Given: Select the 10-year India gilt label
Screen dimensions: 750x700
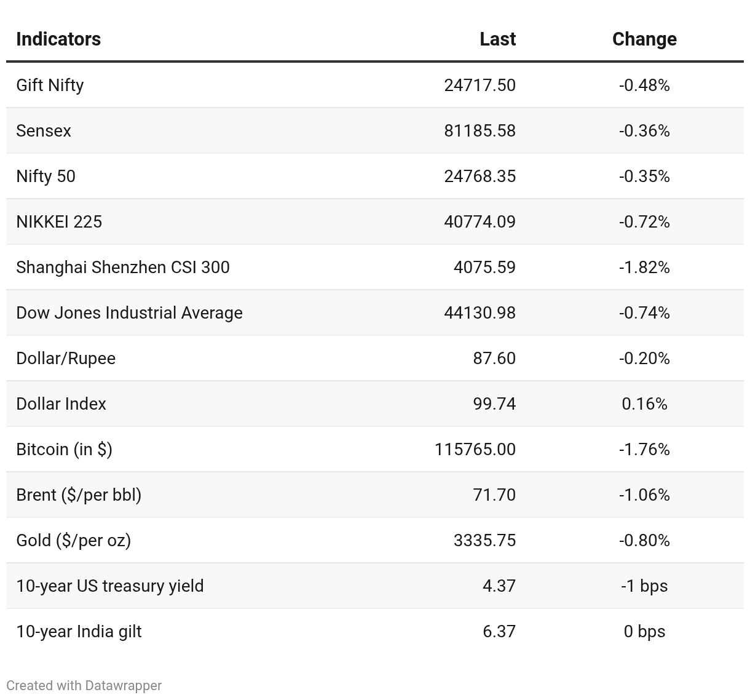Looking at the screenshot, I should point(79,631).
